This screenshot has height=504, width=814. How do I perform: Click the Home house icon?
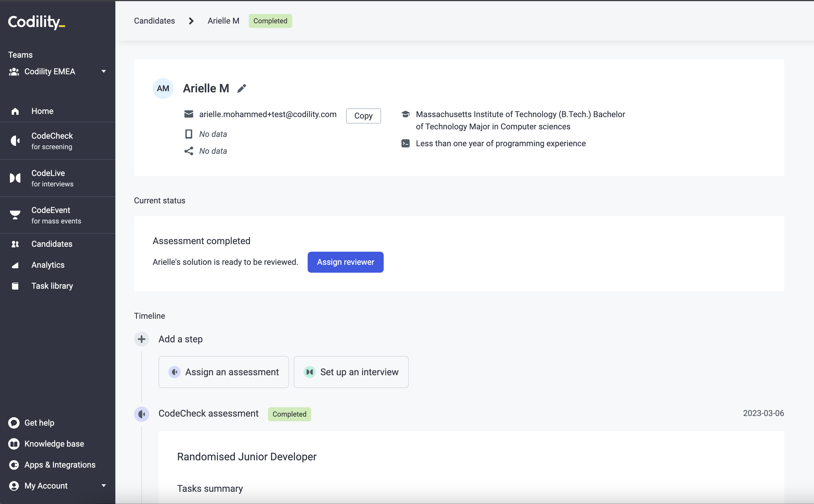coord(15,111)
